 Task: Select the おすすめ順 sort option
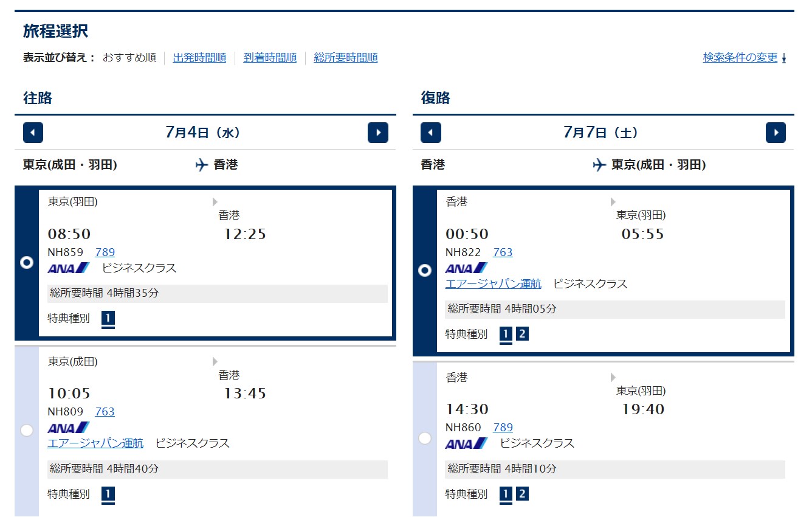(x=129, y=58)
